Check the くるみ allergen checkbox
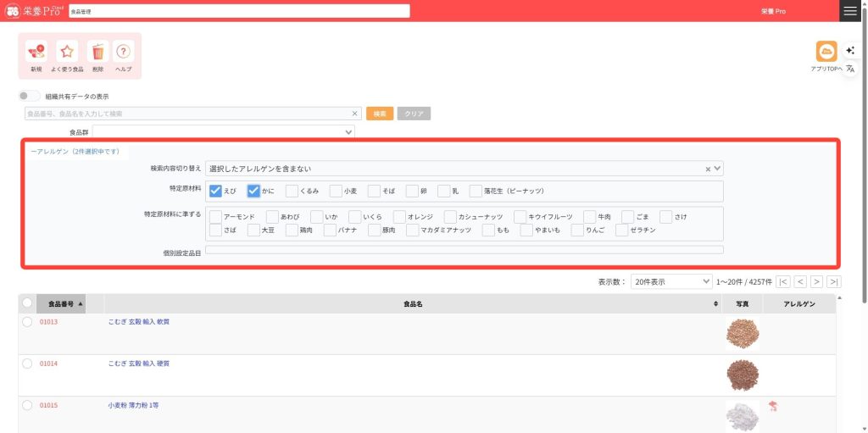Viewport: 868px width, 433px height. pyautogui.click(x=292, y=191)
